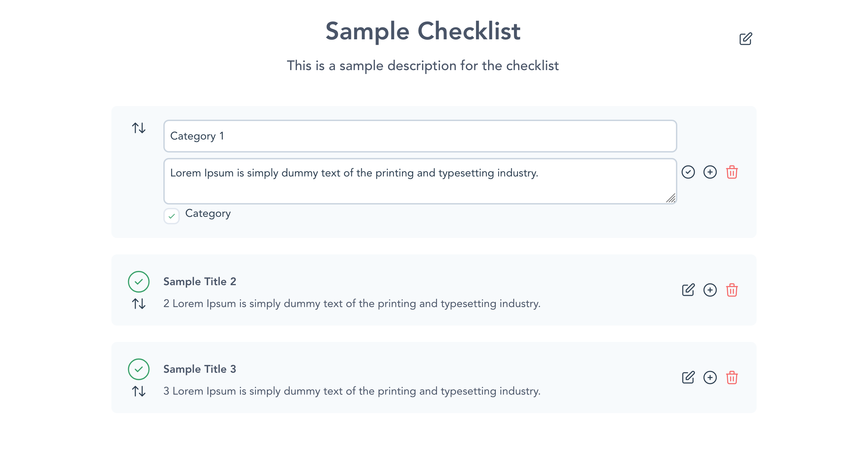Click the reorder arrows for Sample Title 2
868x450 pixels.
(x=138, y=304)
